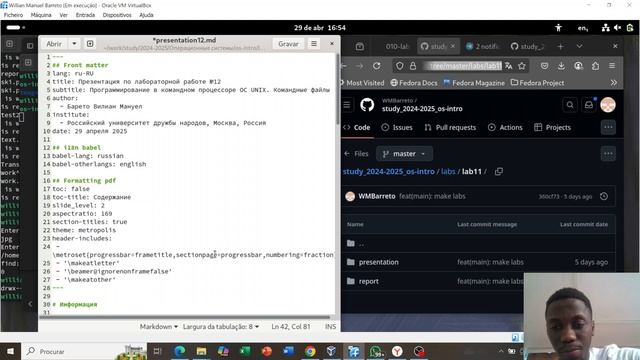Open master branch selector dropdown
Viewport: 640px width, 360px height.
click(404, 154)
